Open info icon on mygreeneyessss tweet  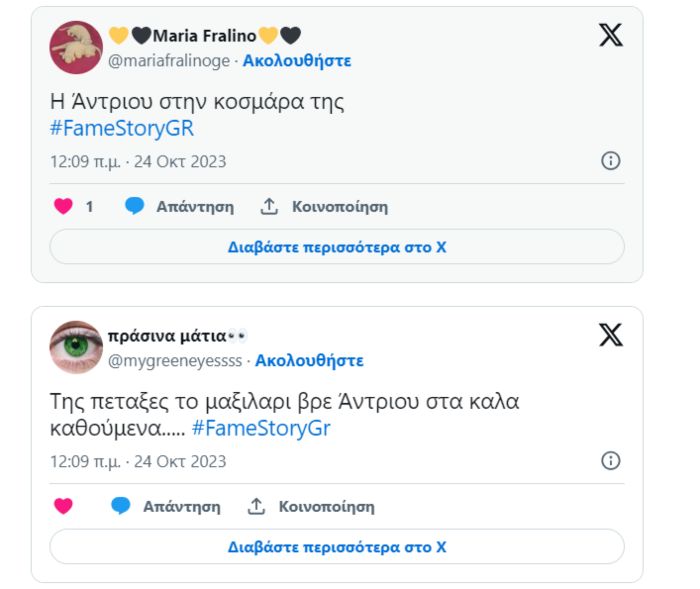coord(610,461)
